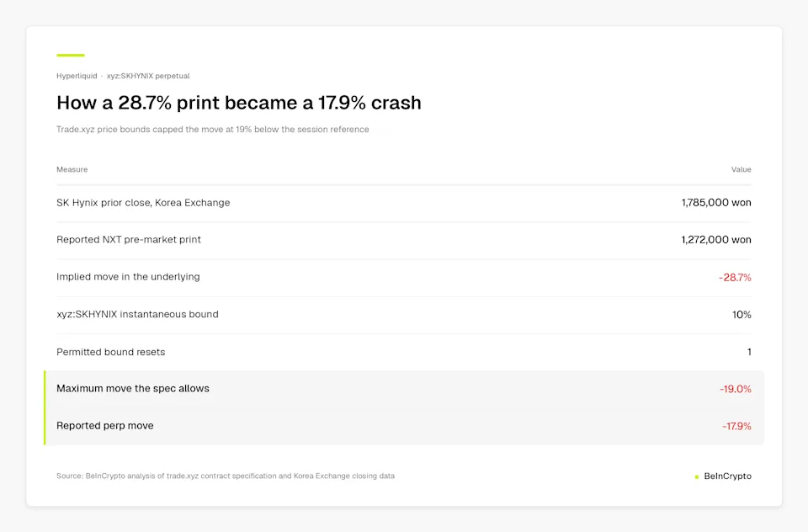
Task: Select the SK Hynix prior close row
Action: 404,203
